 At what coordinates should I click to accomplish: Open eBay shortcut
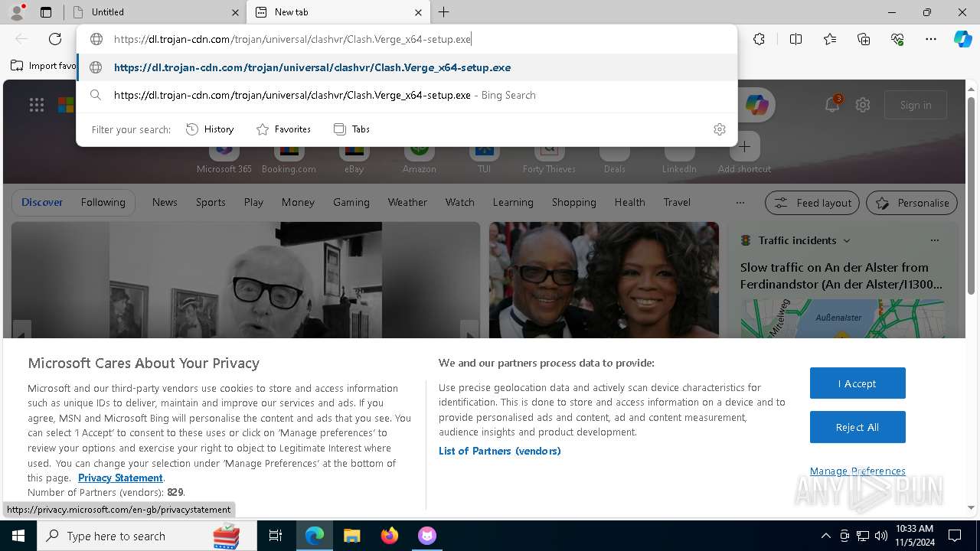coord(354,158)
